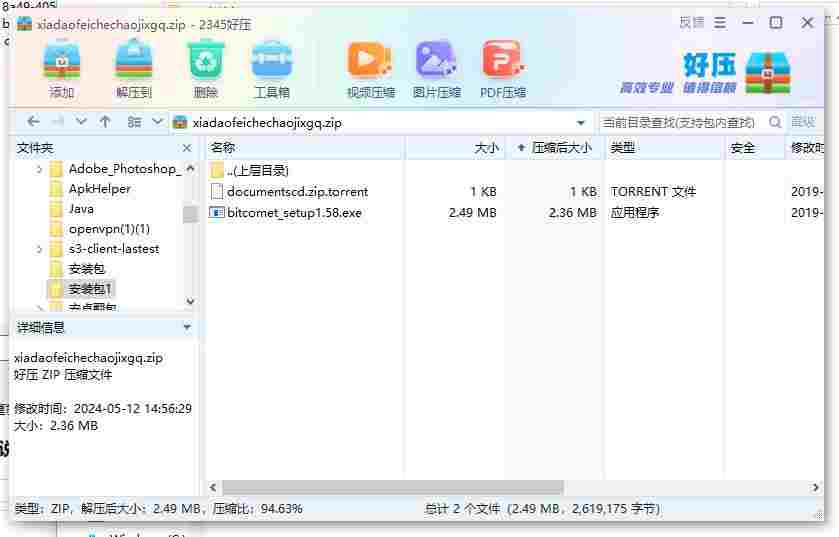Open the address path dropdown arrow
Viewport: 839px width, 537px height.
[x=581, y=123]
